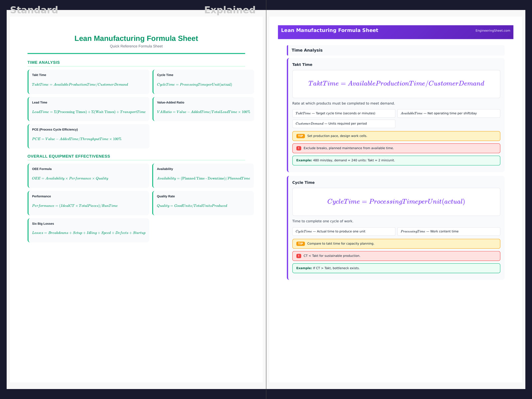This screenshot has height=399, width=532.
Task: Click the 'ProcessingTime — Work content time' chip
Action: pos(449,231)
